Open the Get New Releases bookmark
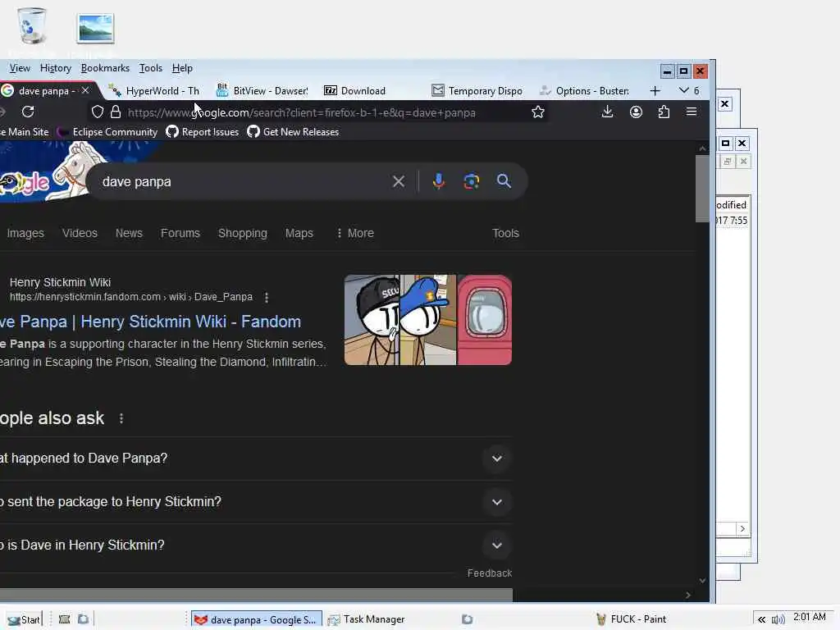Viewport: 840px width, 630px height. [x=293, y=132]
